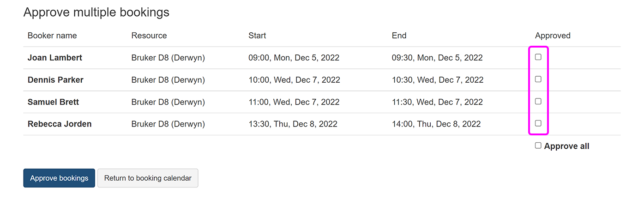This screenshot has width=644, height=206.
Task: Click the Booker name column header
Action: pos(52,36)
